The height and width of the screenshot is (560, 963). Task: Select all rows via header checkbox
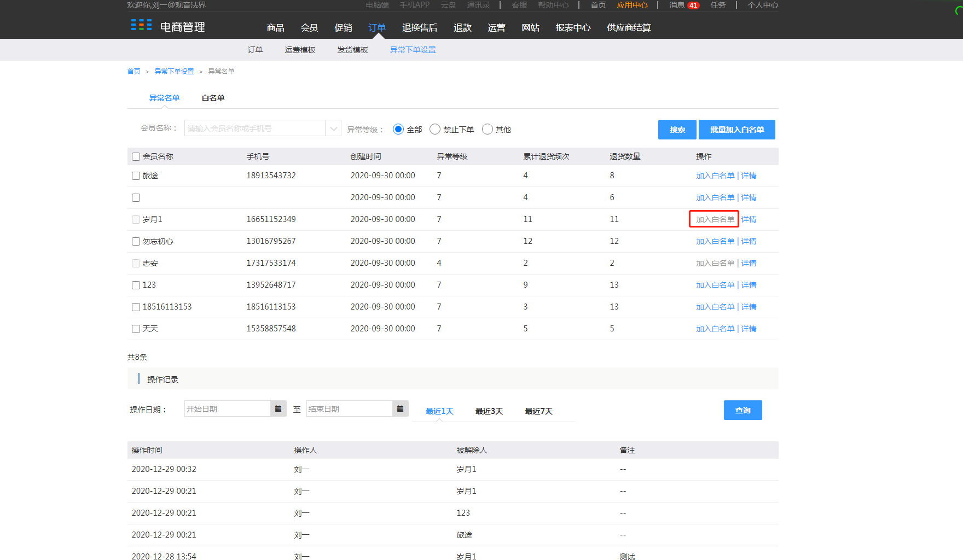(x=136, y=157)
